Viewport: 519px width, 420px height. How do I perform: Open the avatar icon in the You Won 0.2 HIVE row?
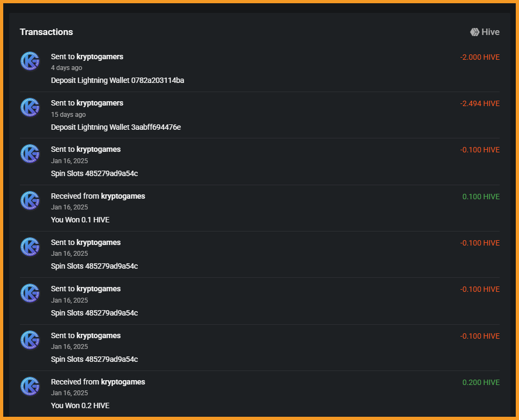(30, 386)
